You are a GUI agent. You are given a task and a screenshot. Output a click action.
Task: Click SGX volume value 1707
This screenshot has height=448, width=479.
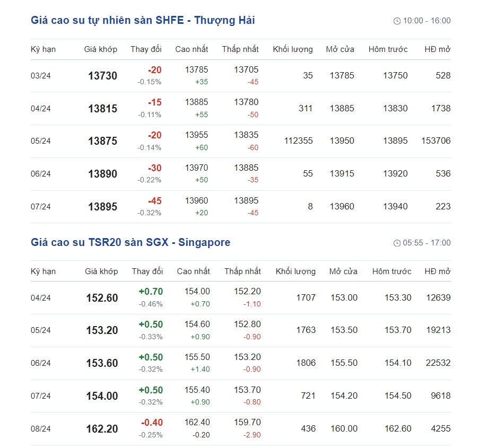coord(306,297)
